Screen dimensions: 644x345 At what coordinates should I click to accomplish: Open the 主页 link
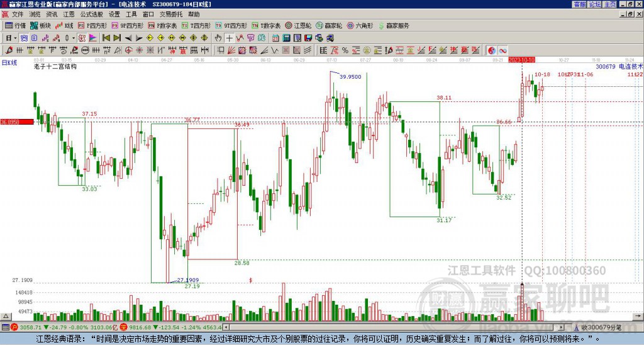coord(609,4)
